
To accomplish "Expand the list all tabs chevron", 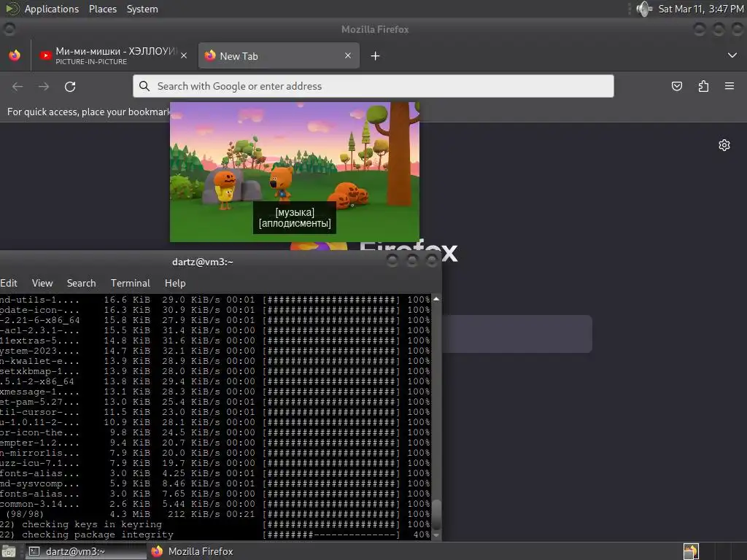I will (732, 55).
